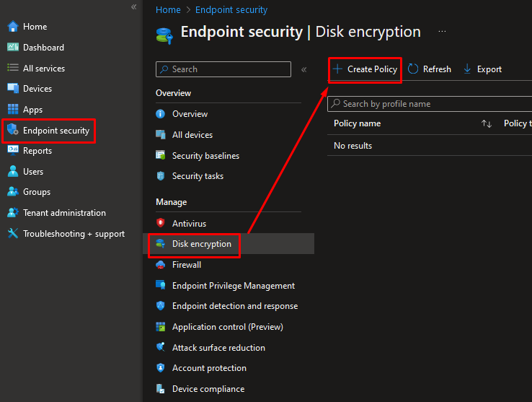The image size is (532, 402).
Task: Click the Disk encryption menu icon
Action: [161, 244]
